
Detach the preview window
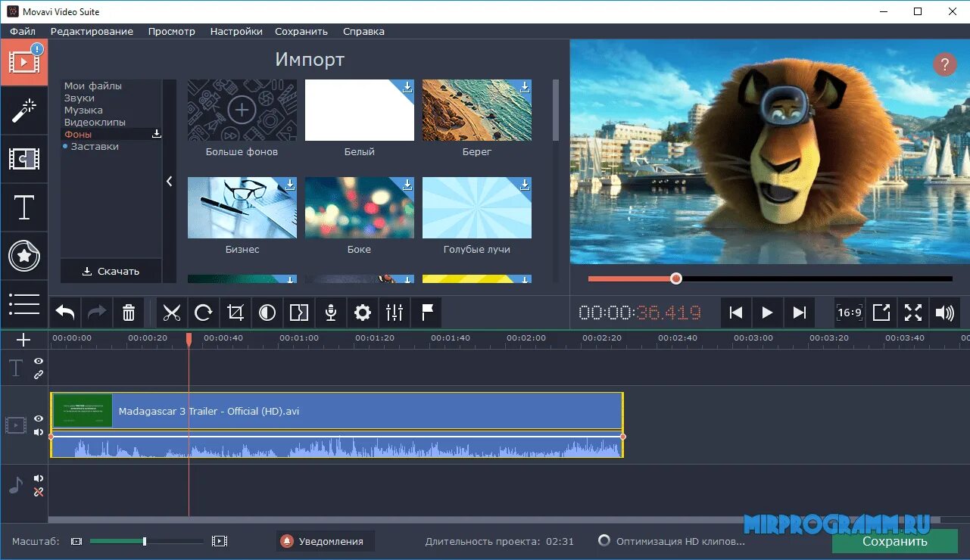click(x=881, y=313)
